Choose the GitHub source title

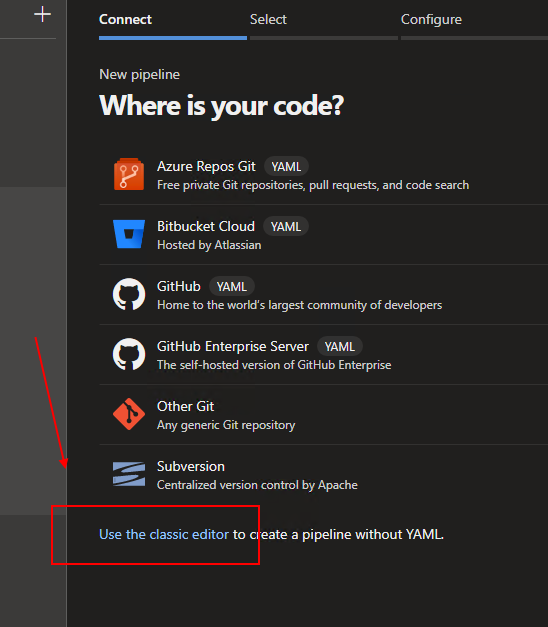[179, 286]
